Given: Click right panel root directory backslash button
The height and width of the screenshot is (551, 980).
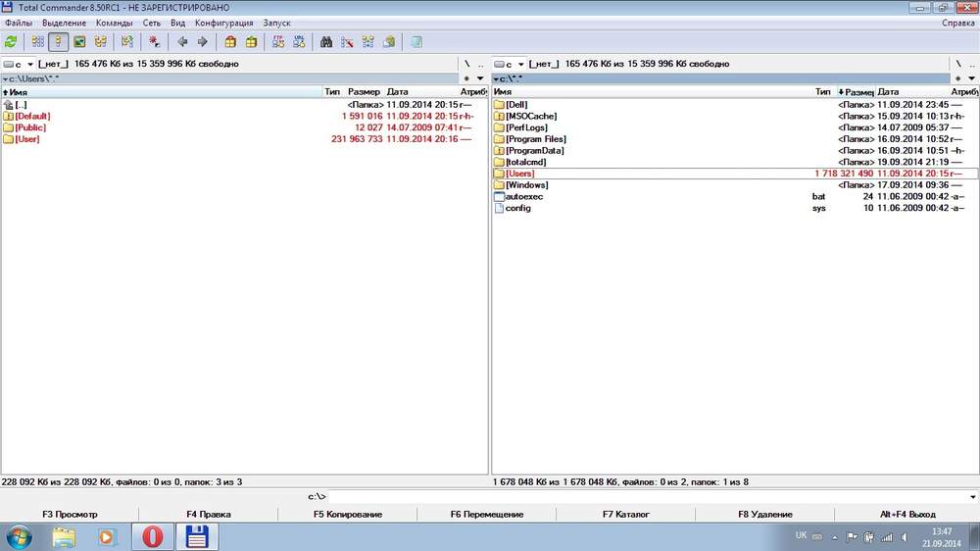Looking at the screenshot, I should pyautogui.click(x=958, y=64).
